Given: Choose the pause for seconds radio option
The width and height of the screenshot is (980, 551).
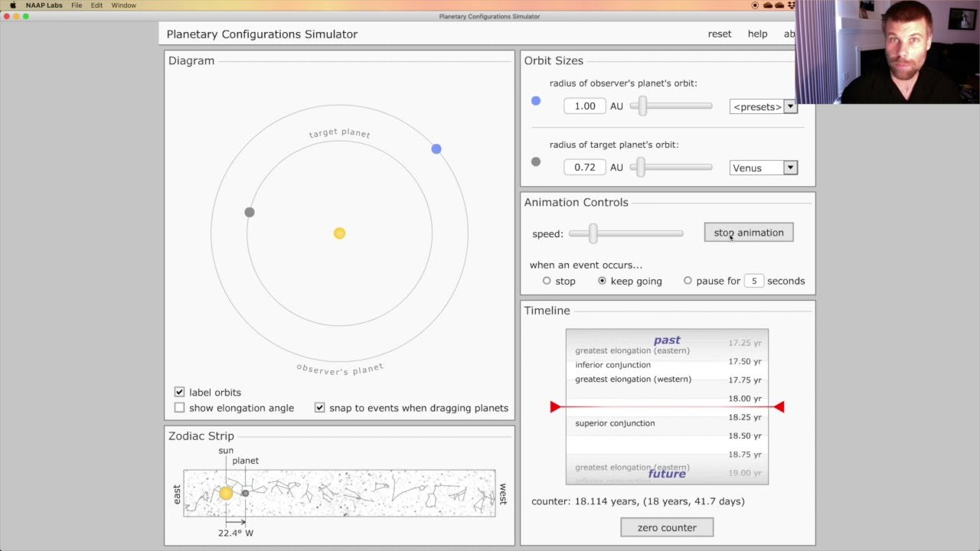Looking at the screenshot, I should [688, 281].
